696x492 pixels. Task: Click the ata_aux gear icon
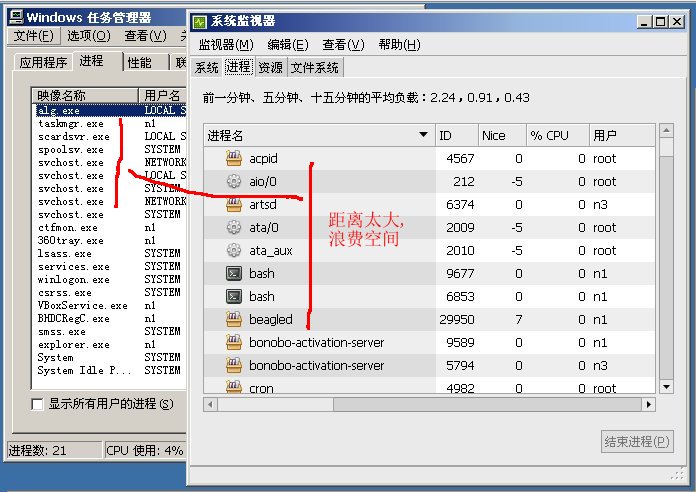pos(234,250)
